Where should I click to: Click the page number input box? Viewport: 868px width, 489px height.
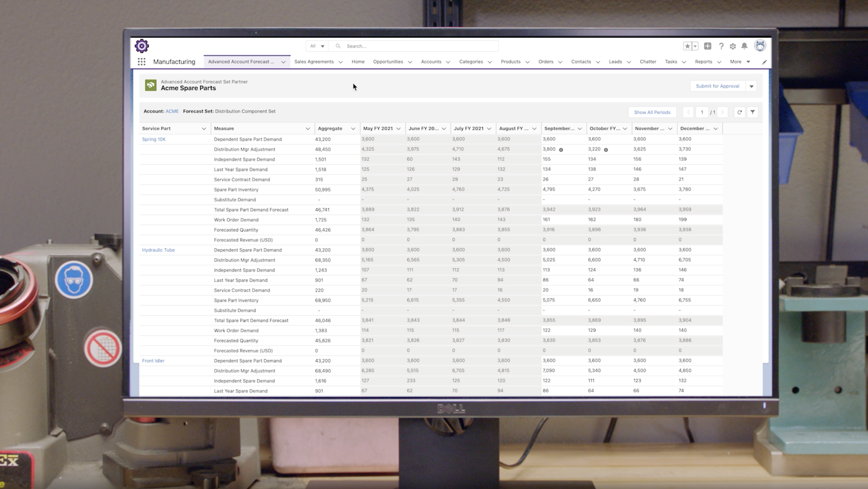coord(702,112)
